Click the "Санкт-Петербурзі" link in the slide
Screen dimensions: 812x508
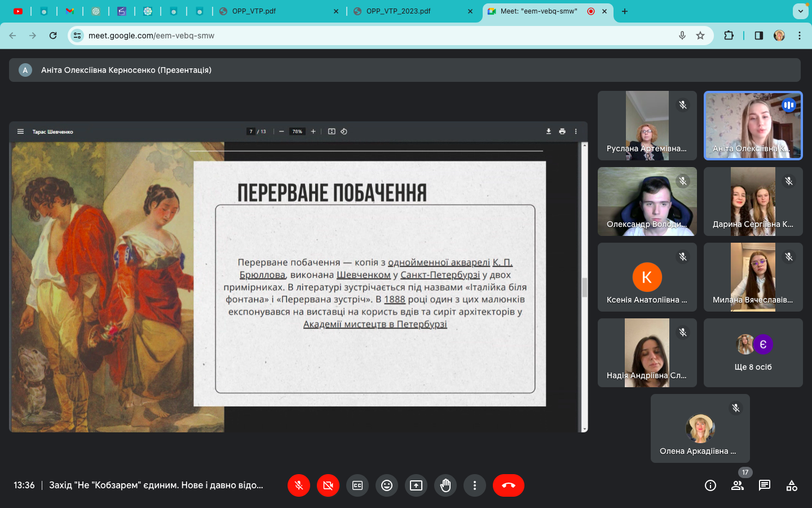[x=440, y=275]
